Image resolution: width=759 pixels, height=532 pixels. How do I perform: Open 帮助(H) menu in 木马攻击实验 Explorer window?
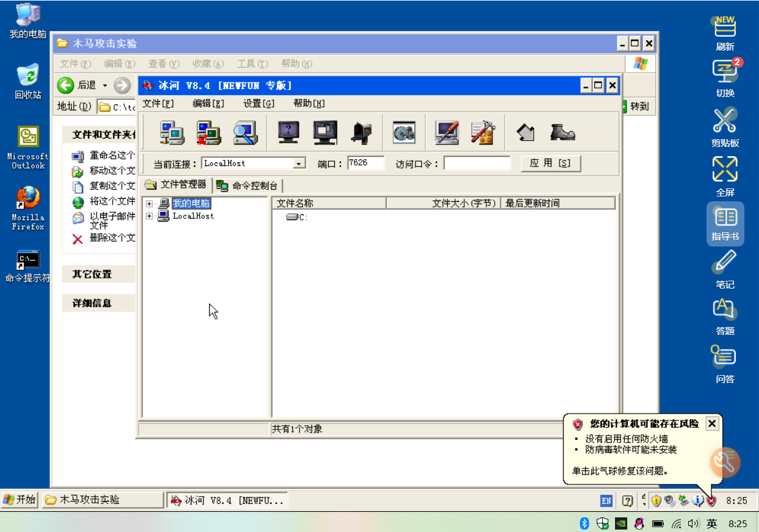(297, 64)
